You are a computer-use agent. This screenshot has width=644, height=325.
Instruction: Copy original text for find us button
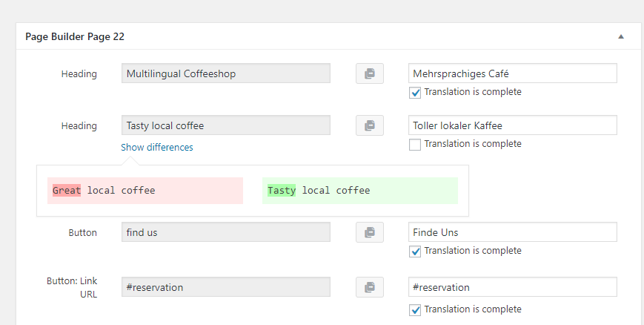pos(370,232)
